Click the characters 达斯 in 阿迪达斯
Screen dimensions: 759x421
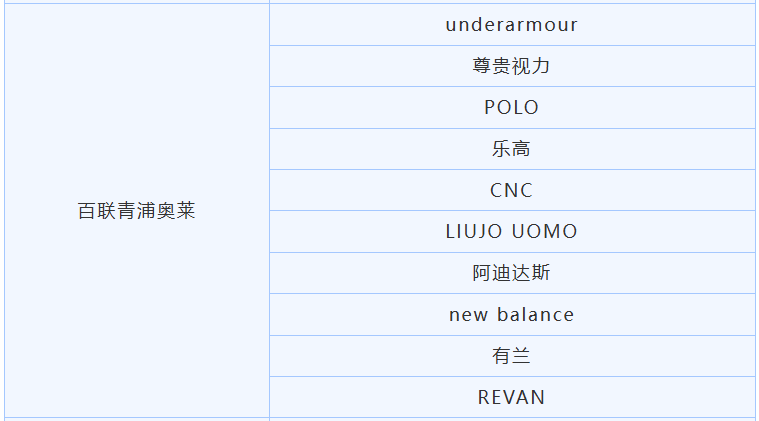click(x=531, y=273)
